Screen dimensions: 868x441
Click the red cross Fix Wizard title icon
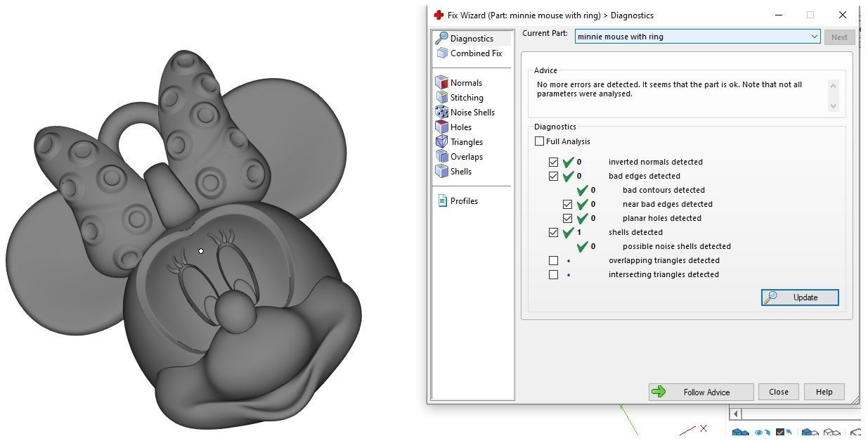439,15
